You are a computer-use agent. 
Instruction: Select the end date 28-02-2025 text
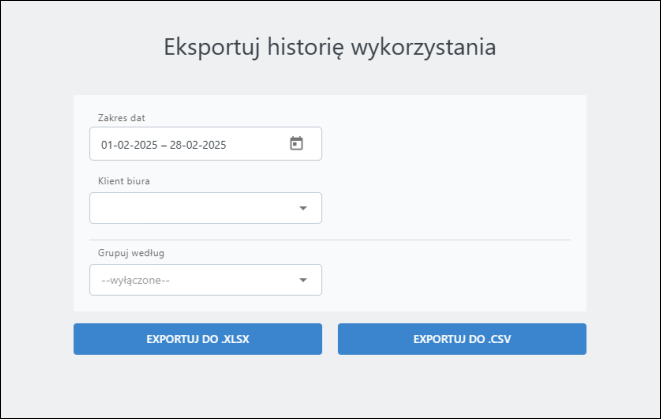pos(198,145)
